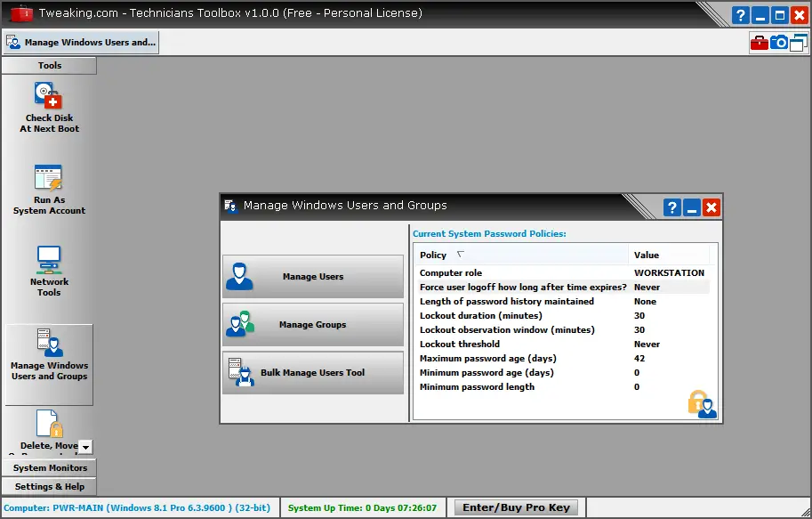Switch to the Manage Windows Users and... tab
812x519 pixels.
coord(81,43)
